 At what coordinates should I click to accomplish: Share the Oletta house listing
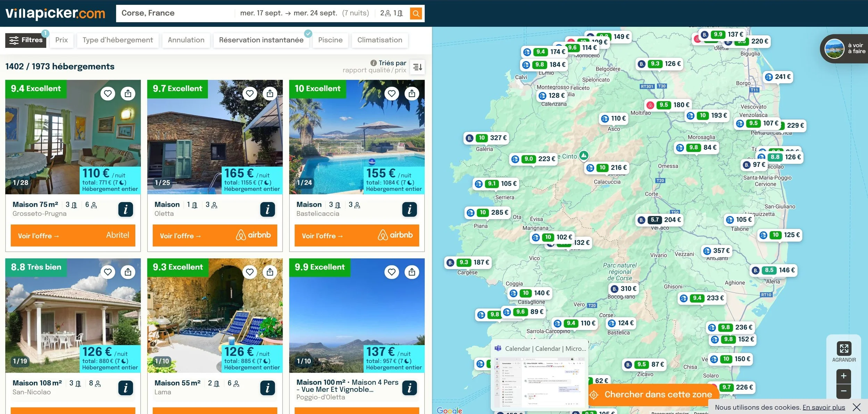(x=270, y=93)
